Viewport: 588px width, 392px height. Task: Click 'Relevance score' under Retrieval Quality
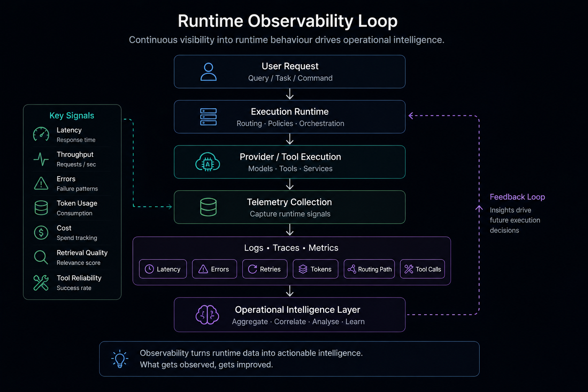click(x=78, y=263)
